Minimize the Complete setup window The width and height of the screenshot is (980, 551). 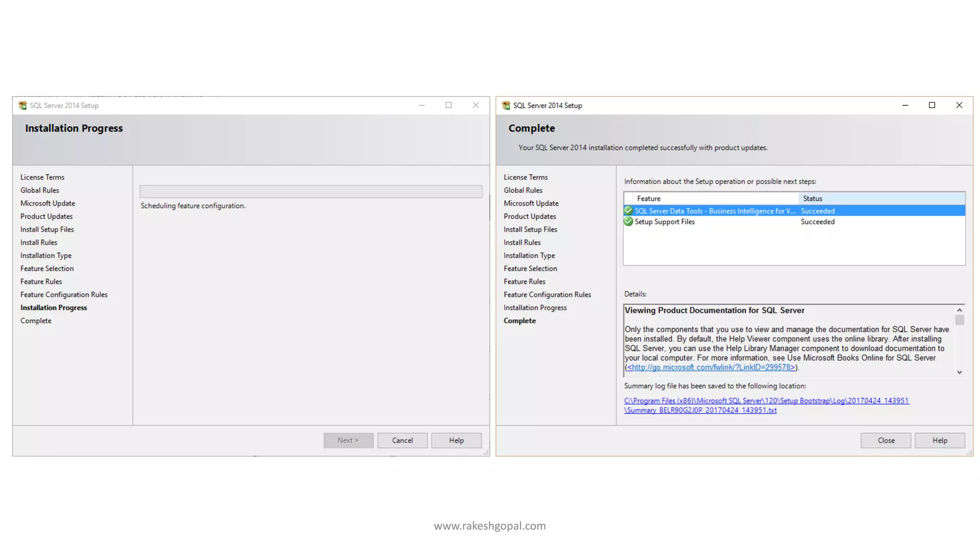point(905,105)
